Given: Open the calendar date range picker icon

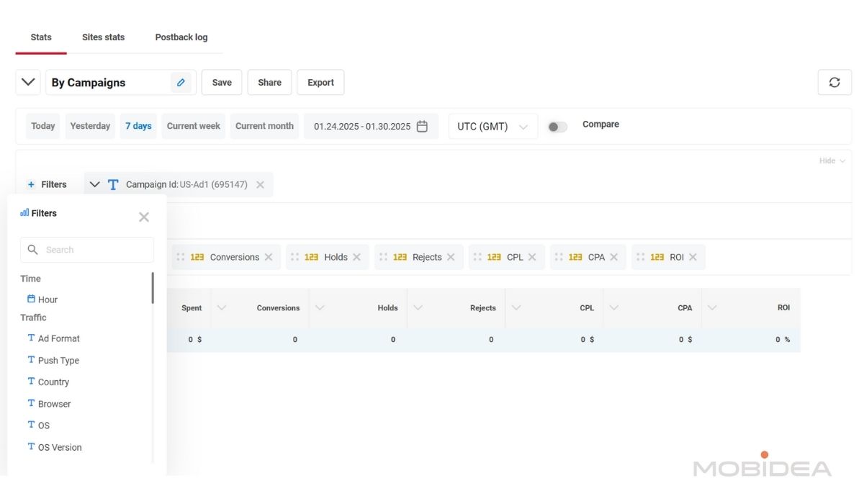Looking at the screenshot, I should click(x=423, y=126).
